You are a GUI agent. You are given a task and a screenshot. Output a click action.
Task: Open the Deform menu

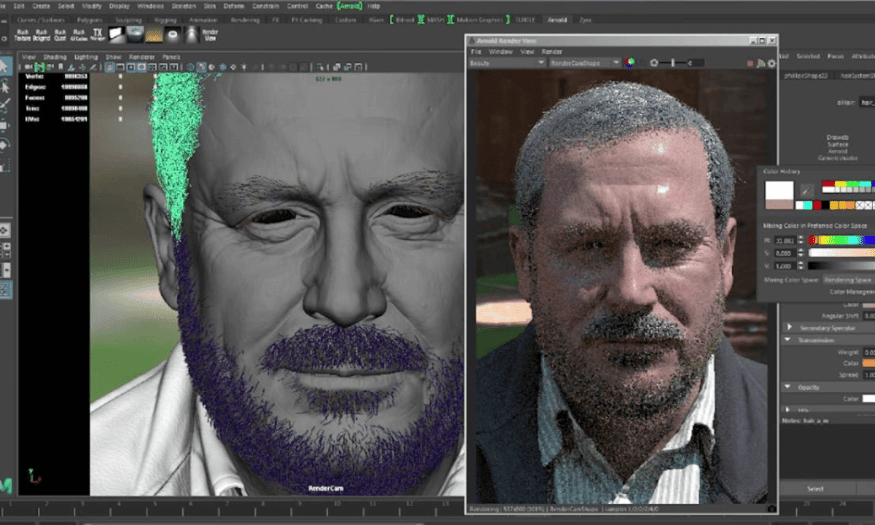234,6
